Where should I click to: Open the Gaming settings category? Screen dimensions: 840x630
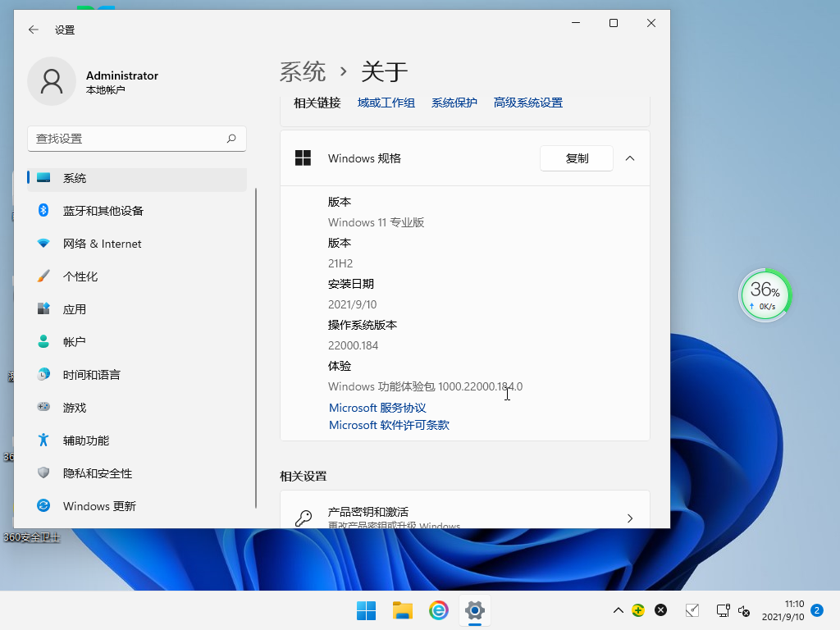coord(74,408)
